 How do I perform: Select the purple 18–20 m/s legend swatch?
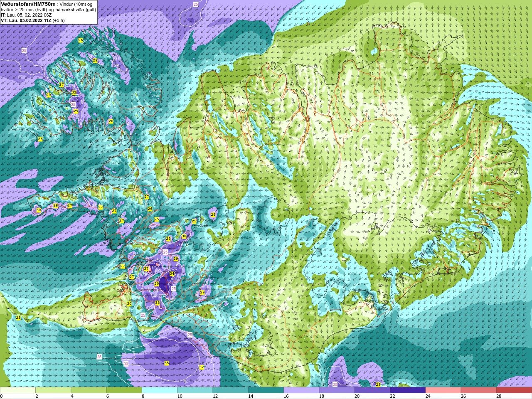click(337, 390)
